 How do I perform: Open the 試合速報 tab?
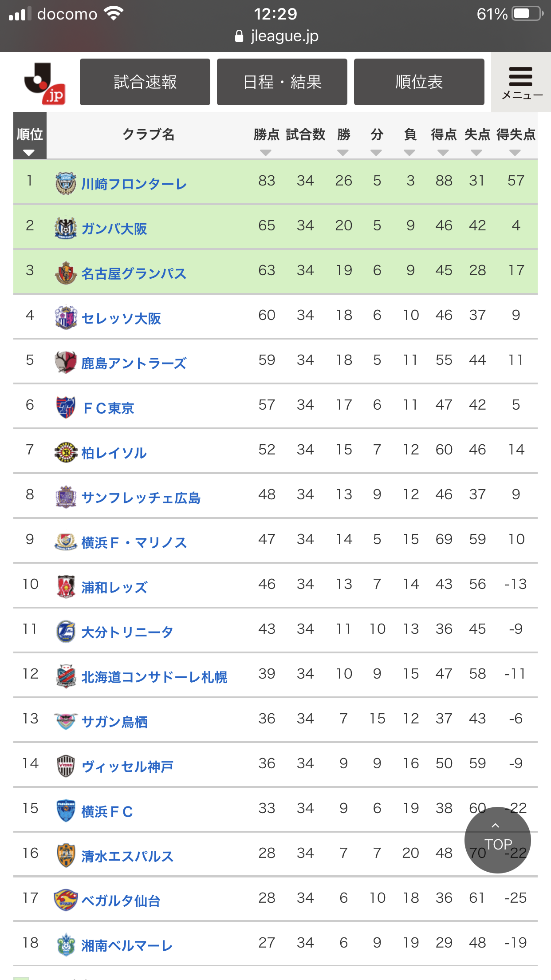(x=145, y=82)
